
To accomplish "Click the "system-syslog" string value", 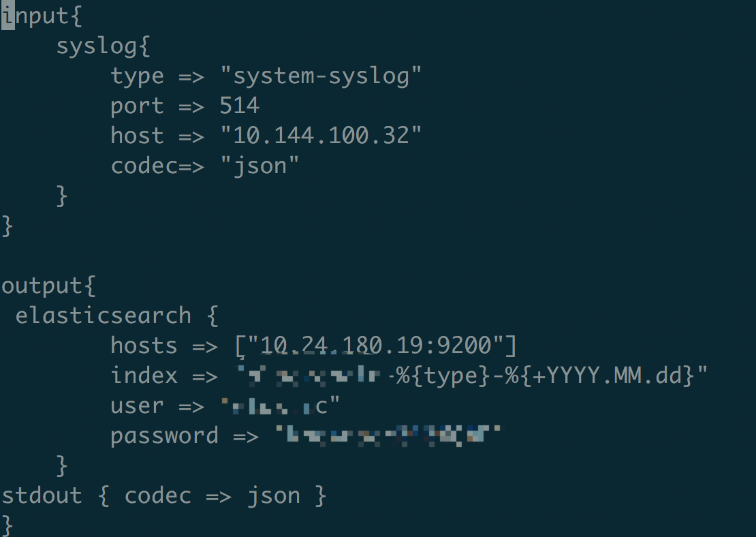I will coord(321,76).
